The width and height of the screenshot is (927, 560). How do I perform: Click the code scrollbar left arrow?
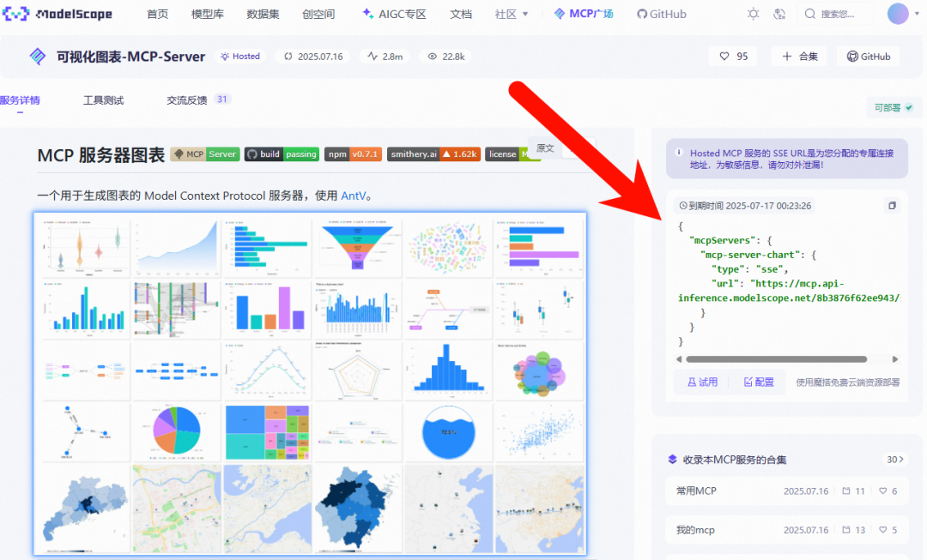pyautogui.click(x=679, y=359)
